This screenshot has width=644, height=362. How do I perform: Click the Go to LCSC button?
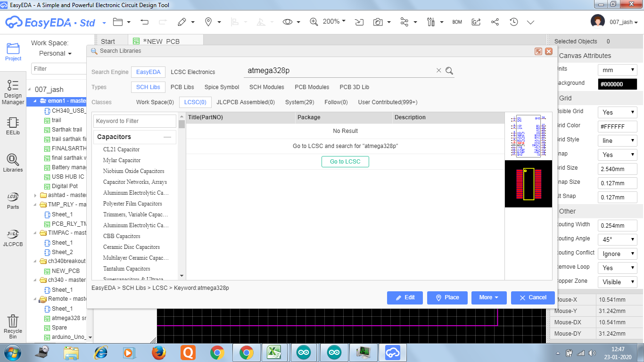coord(345,162)
